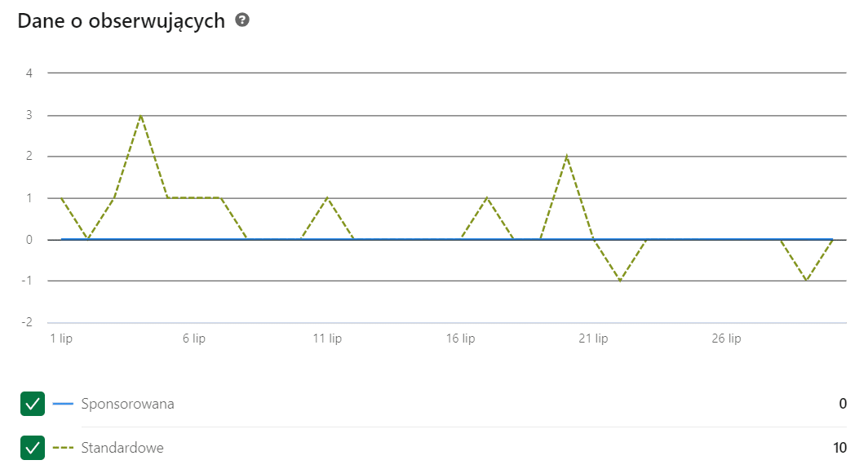Screen dimensions: 868x469
Task: Click the 6 lip axis label
Action: [194, 338]
